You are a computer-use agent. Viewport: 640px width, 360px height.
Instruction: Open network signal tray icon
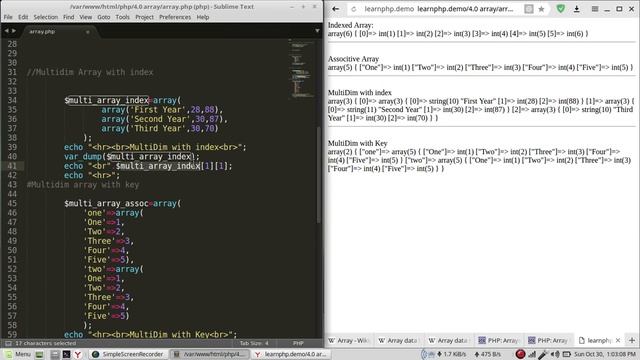pyautogui.click(x=532, y=354)
